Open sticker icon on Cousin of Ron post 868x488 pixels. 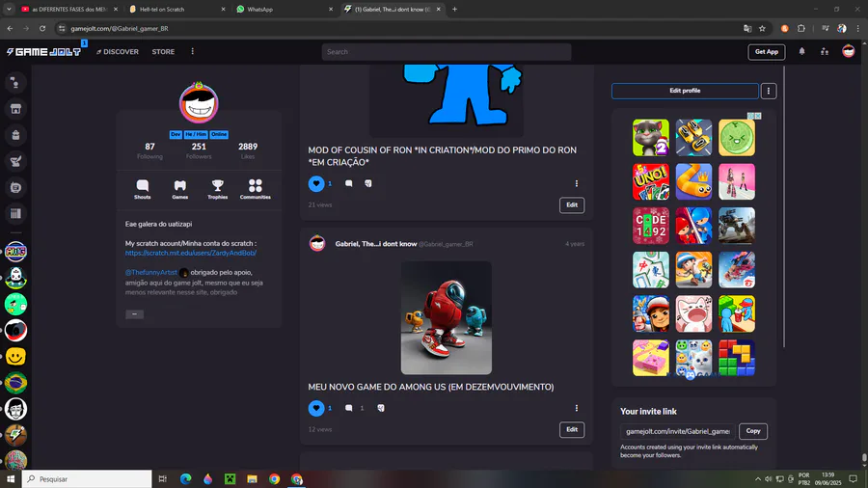click(368, 183)
